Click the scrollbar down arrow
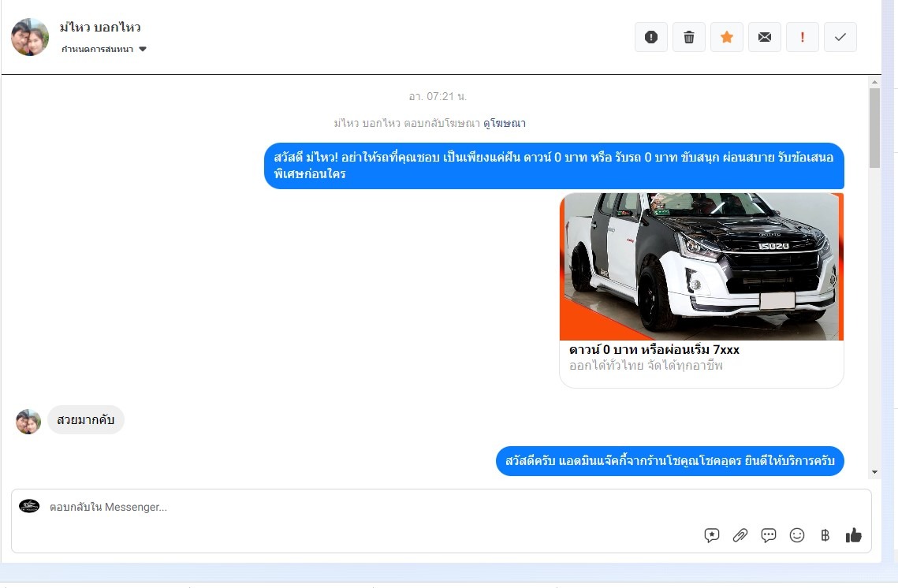898x588 pixels. click(x=874, y=472)
